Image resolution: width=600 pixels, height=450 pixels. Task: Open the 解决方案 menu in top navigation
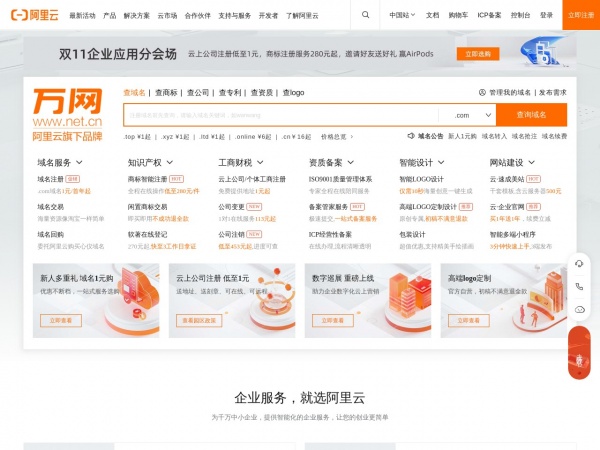pos(136,16)
